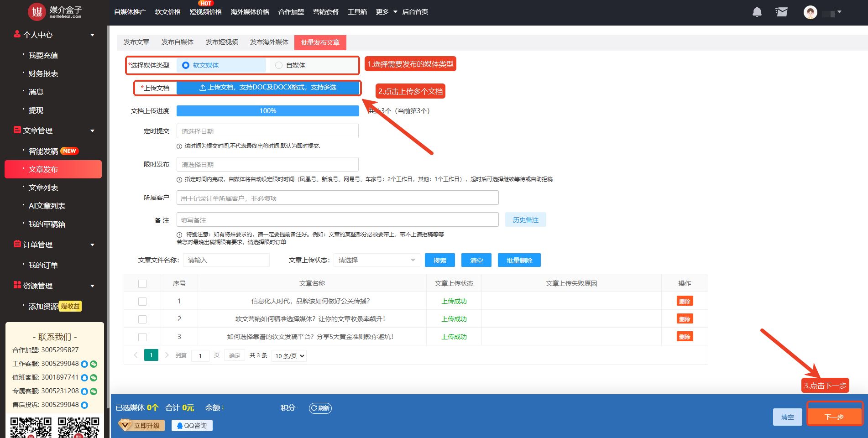This screenshot has height=438, width=868.
Task: Click the 100% upload progress bar
Action: tap(267, 111)
